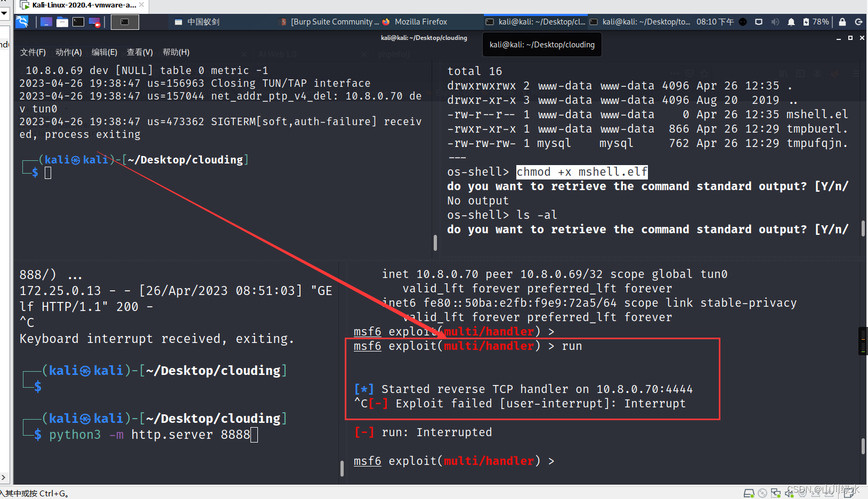Click the 'total 16' listing line
The height and width of the screenshot is (499, 868).
[474, 71]
